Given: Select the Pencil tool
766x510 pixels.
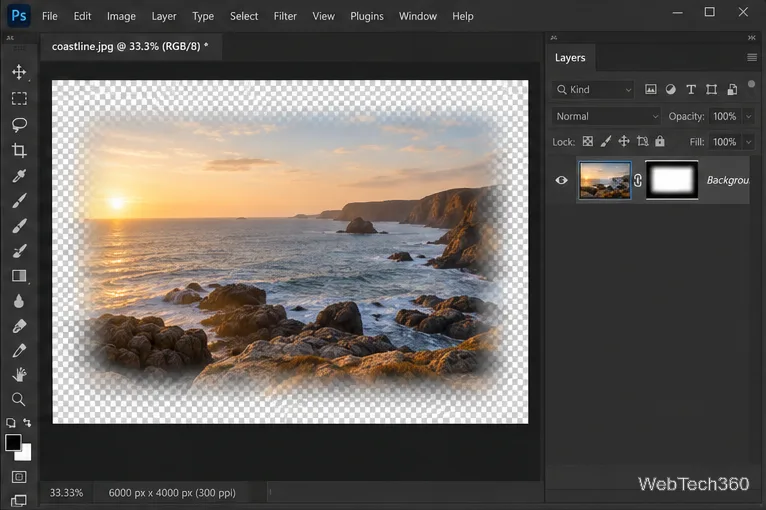Looking at the screenshot, I should [19, 350].
